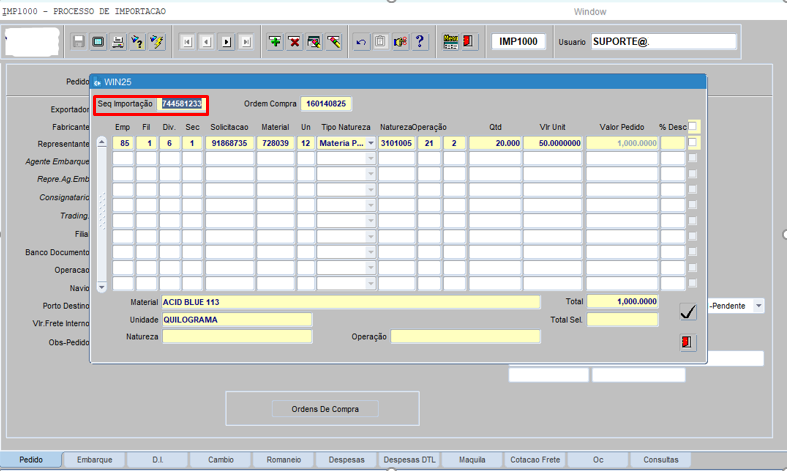Expand the Pendente status dropdown
This screenshot has width=787, height=471.
tap(758, 306)
